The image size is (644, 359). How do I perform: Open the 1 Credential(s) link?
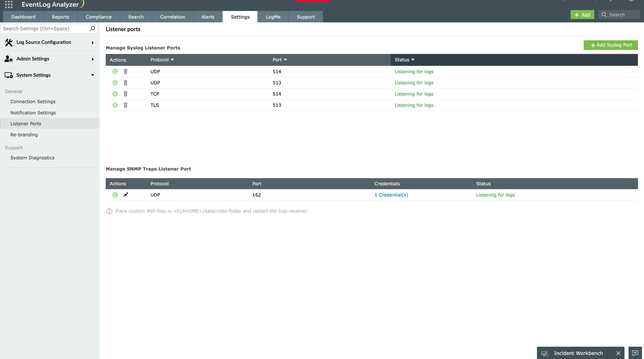[x=391, y=195]
